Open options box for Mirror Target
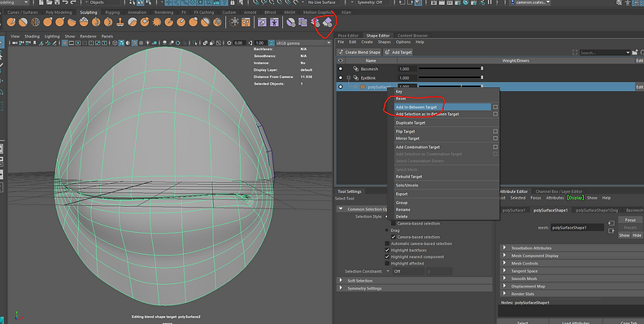The height and width of the screenshot is (324, 644). (495, 138)
